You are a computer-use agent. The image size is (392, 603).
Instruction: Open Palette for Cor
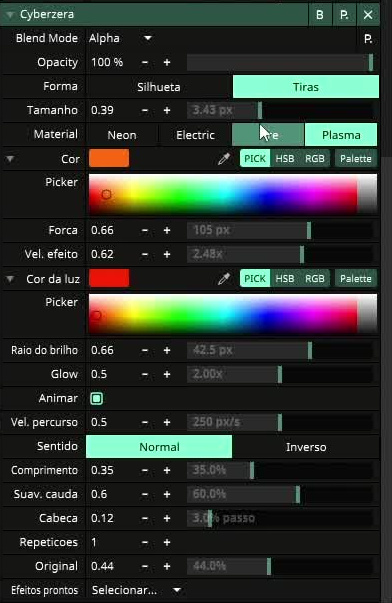(356, 158)
